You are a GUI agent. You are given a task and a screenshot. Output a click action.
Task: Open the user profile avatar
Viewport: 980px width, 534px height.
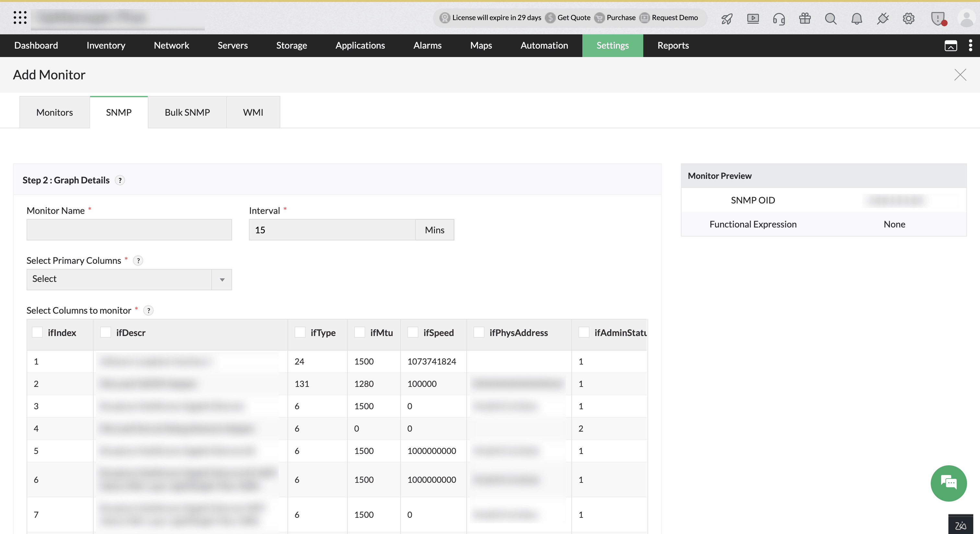(966, 18)
